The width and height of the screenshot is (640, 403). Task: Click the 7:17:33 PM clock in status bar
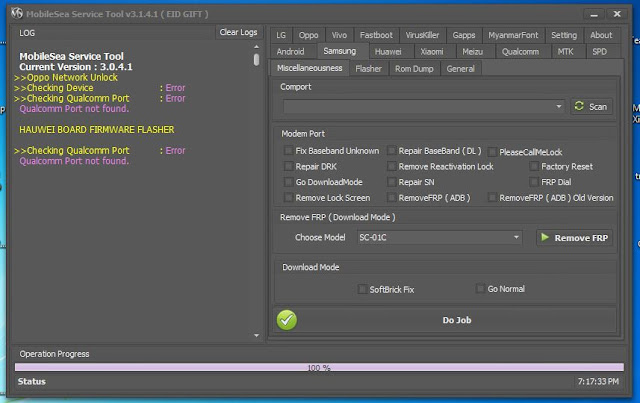pyautogui.click(x=598, y=381)
